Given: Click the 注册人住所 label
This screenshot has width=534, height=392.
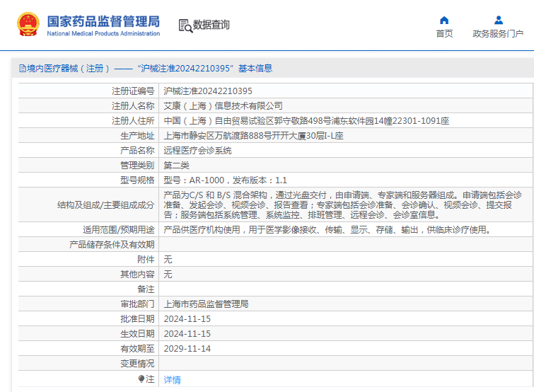Looking at the screenshot, I should click(x=133, y=121).
